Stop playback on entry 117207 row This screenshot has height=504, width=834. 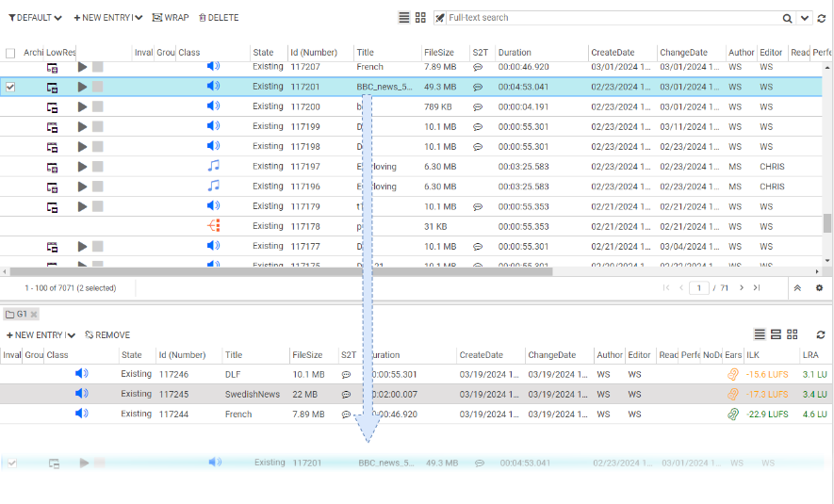click(97, 67)
